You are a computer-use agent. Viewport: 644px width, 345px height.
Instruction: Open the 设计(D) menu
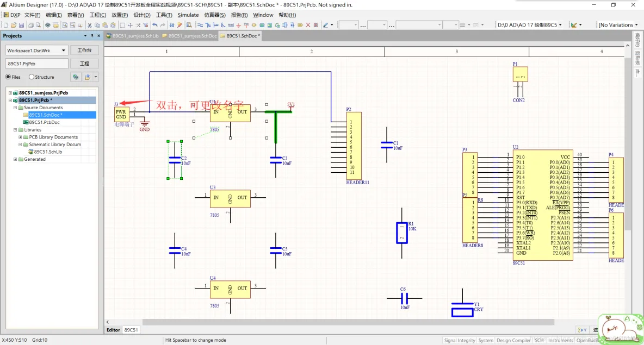[142, 15]
